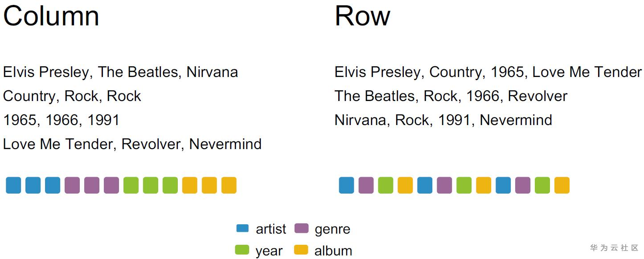Click the "Love Me Tender, Revolver, Nevermind" line
The image size is (644, 259).
pos(132,144)
